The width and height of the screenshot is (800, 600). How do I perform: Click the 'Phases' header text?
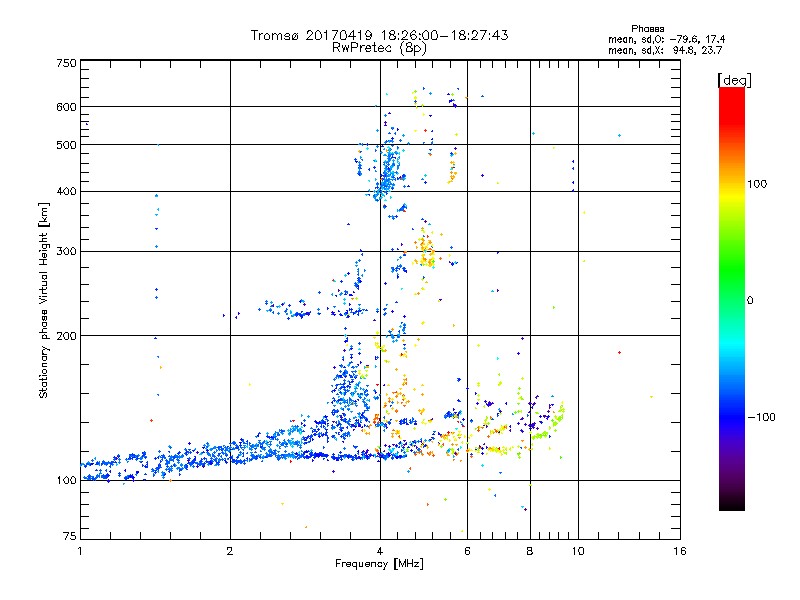pyautogui.click(x=647, y=29)
